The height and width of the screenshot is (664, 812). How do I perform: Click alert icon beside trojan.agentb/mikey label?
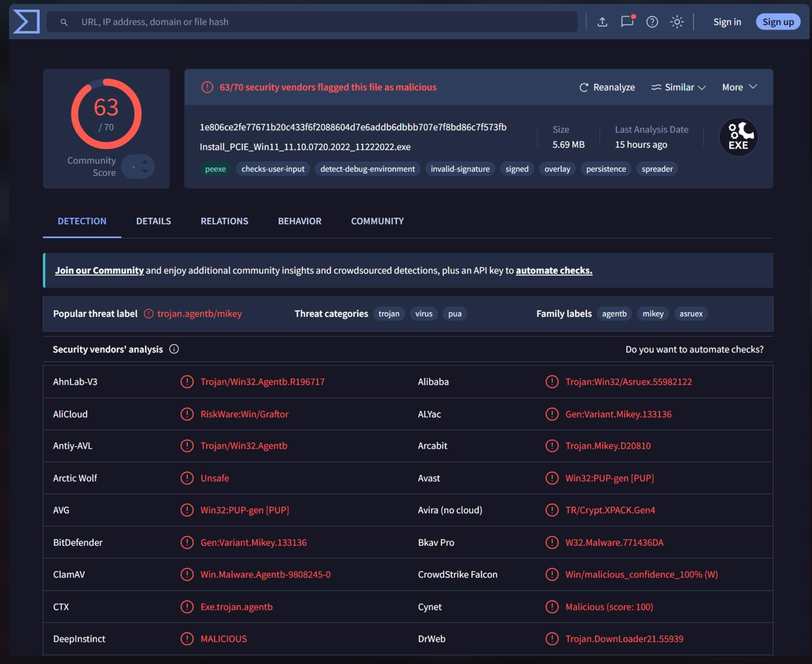(x=148, y=314)
